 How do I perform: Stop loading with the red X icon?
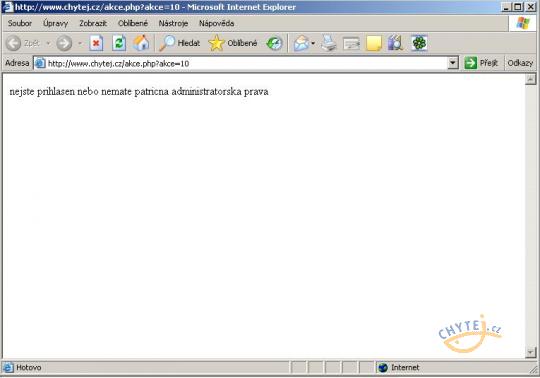point(96,43)
